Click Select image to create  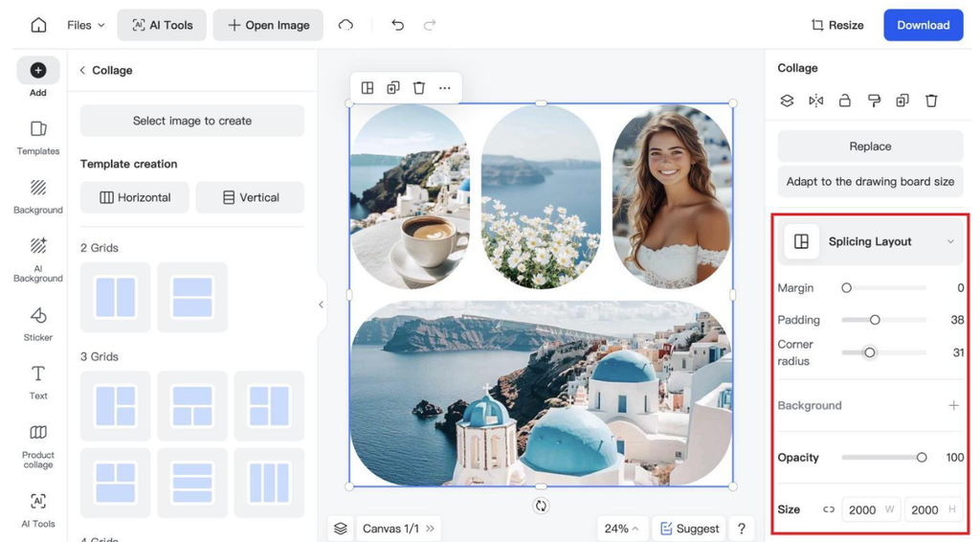pyautogui.click(x=191, y=121)
